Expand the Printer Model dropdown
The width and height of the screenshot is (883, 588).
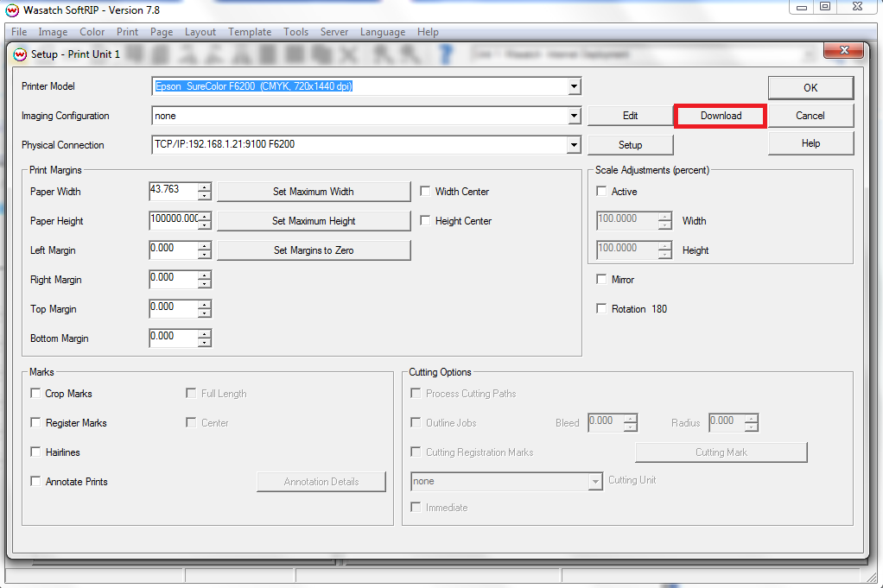574,86
